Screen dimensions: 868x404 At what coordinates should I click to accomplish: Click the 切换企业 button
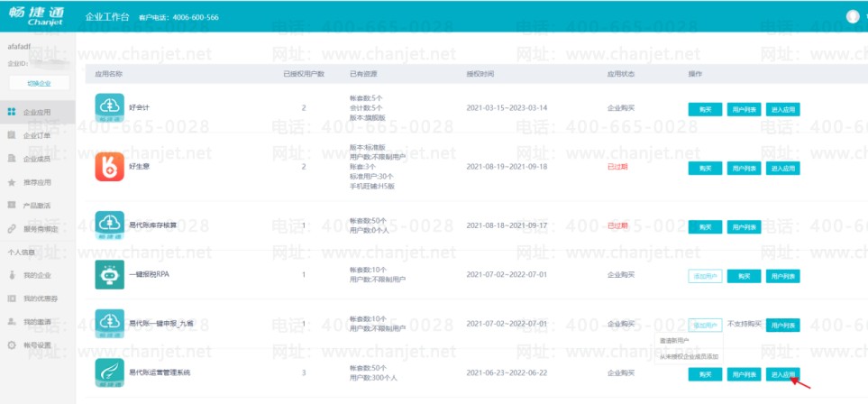40,83
